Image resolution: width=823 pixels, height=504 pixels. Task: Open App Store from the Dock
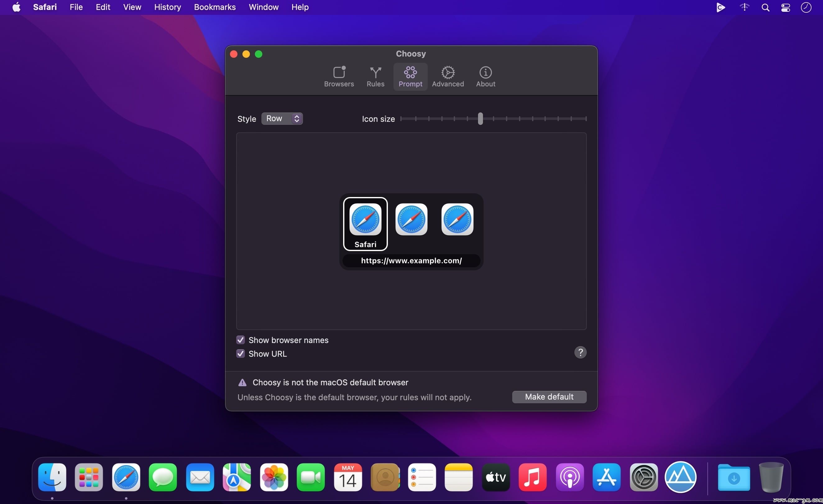point(607,477)
